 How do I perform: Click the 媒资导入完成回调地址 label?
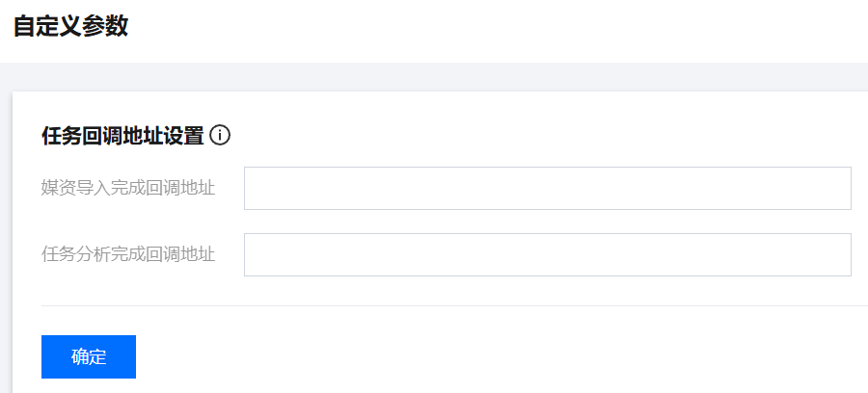pyautogui.click(x=128, y=188)
